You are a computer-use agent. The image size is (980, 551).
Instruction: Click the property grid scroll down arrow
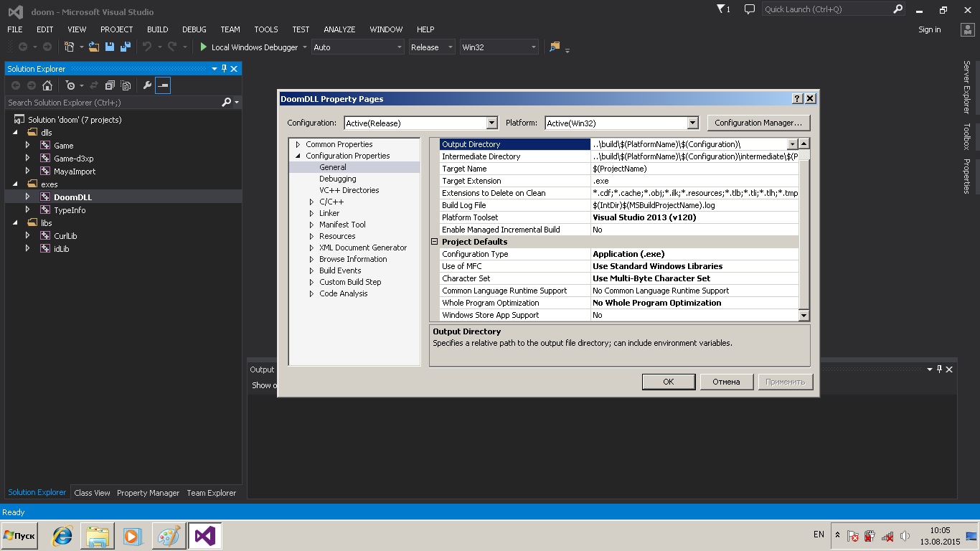(x=804, y=315)
